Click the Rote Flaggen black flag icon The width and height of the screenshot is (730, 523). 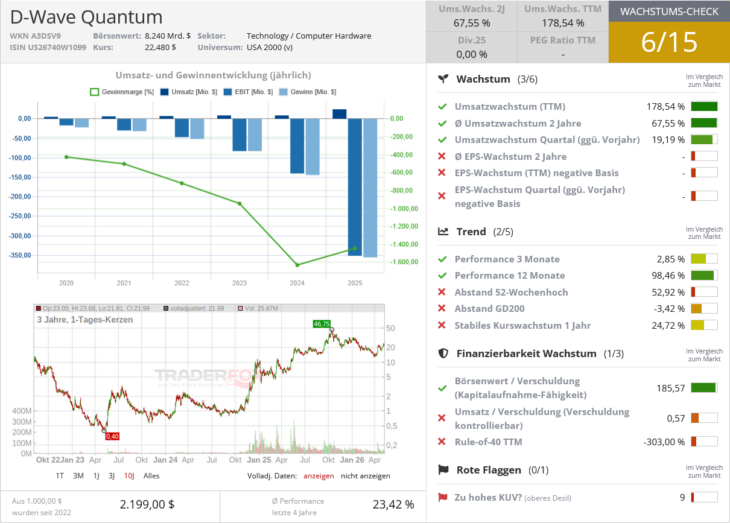443,470
